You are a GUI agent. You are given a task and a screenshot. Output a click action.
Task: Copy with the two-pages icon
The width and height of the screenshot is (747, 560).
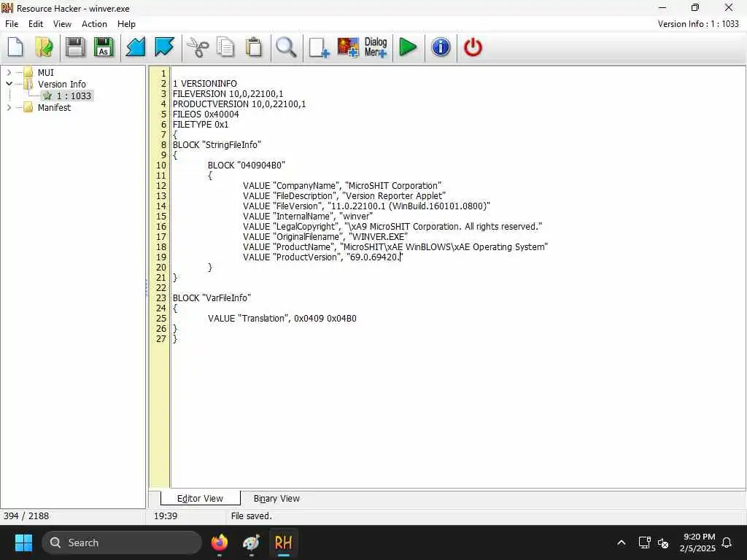point(225,47)
